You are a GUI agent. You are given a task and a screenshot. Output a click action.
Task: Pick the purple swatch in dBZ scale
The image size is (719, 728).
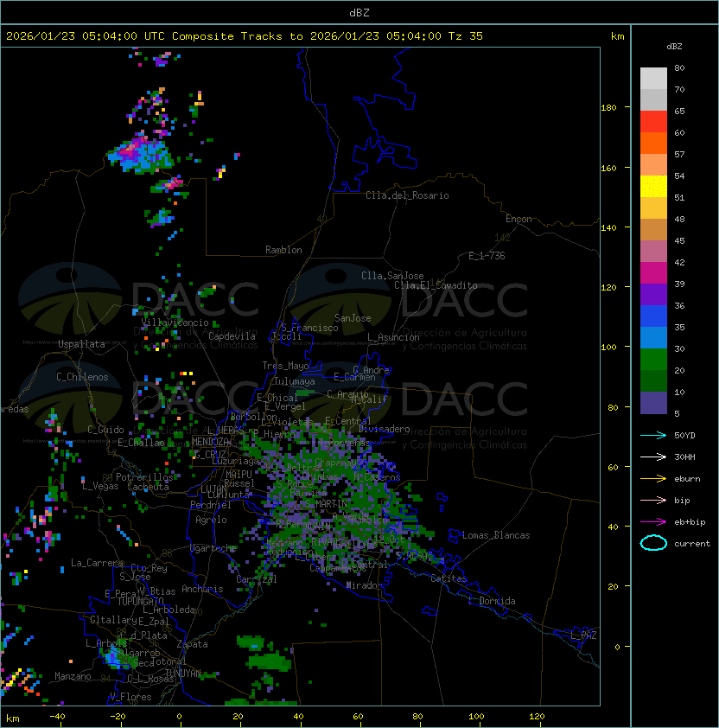[653, 295]
